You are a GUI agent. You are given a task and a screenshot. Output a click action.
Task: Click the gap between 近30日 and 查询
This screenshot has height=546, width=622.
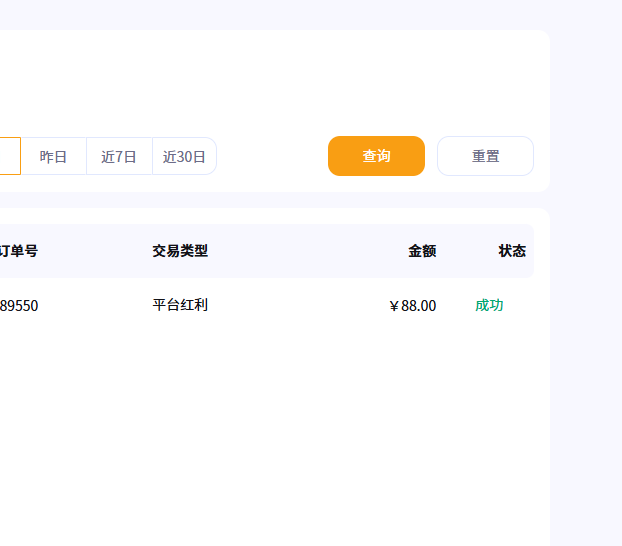coord(272,157)
